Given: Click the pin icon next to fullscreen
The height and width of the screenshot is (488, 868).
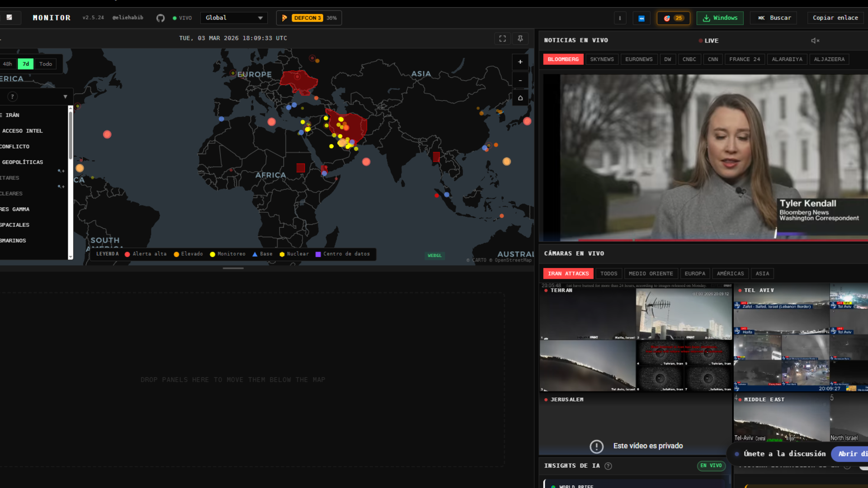Looking at the screenshot, I should coord(520,38).
